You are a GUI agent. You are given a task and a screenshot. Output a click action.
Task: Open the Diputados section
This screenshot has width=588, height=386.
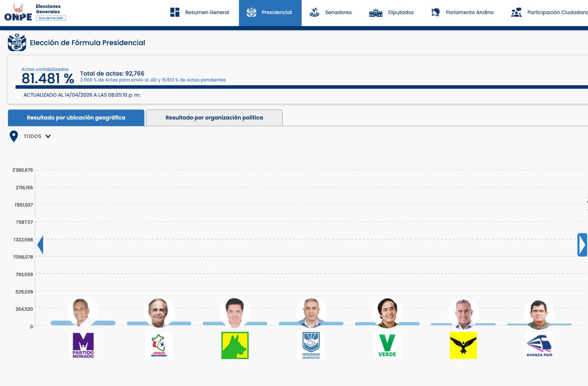(391, 13)
